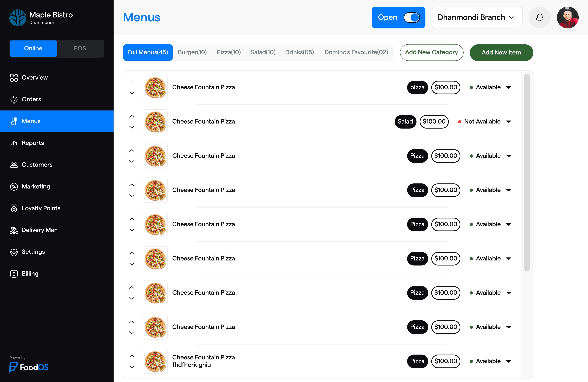
Task: Select the Domino's Favourite(02) tab
Action: tap(356, 52)
